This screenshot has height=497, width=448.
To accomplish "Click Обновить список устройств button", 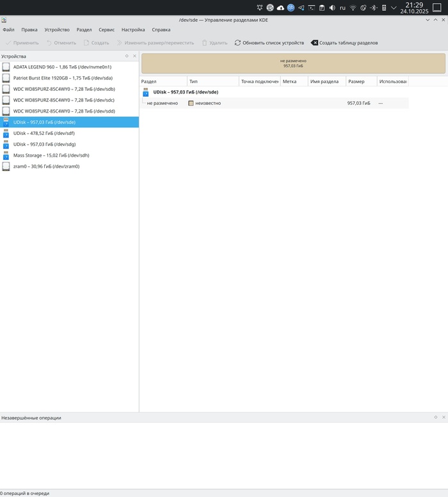I will tap(269, 43).
